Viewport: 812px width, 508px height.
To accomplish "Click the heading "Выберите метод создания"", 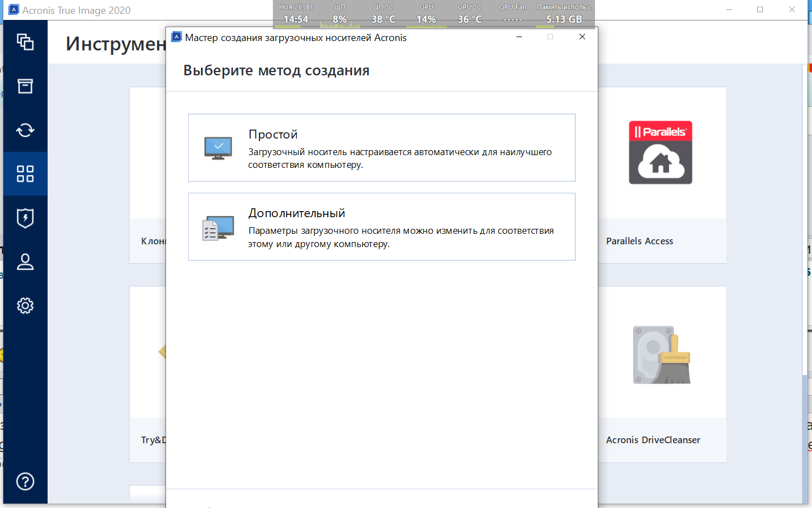I will pos(276,70).
